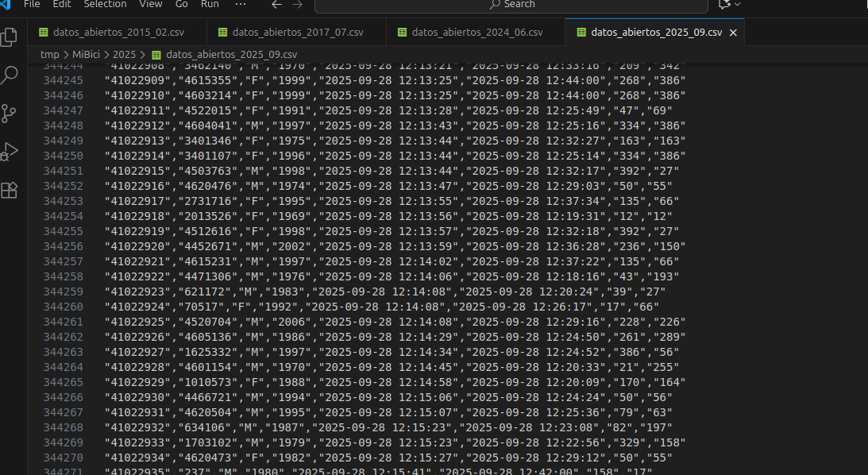Open the Extensions view
Viewport: 868px width, 475px height.
10,190
